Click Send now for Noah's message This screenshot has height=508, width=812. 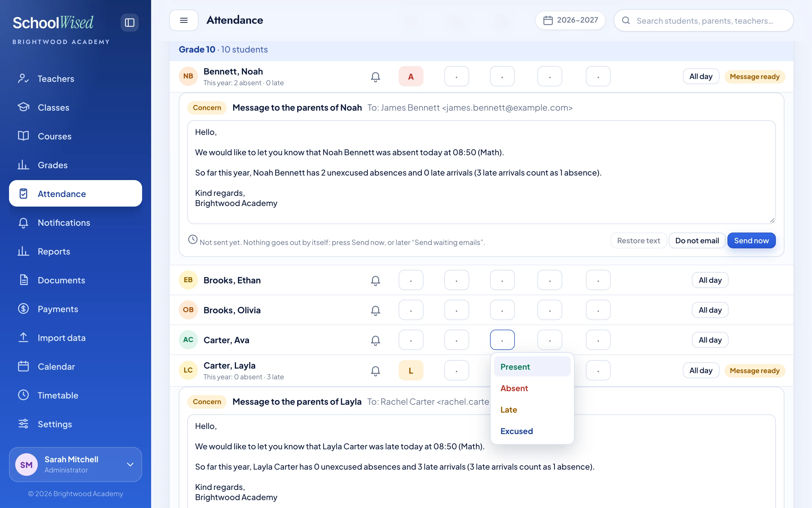point(751,240)
